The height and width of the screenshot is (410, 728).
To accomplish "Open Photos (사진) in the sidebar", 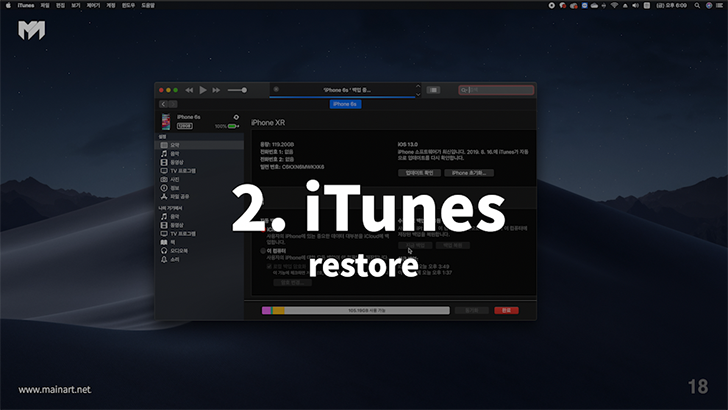I will (199, 179).
